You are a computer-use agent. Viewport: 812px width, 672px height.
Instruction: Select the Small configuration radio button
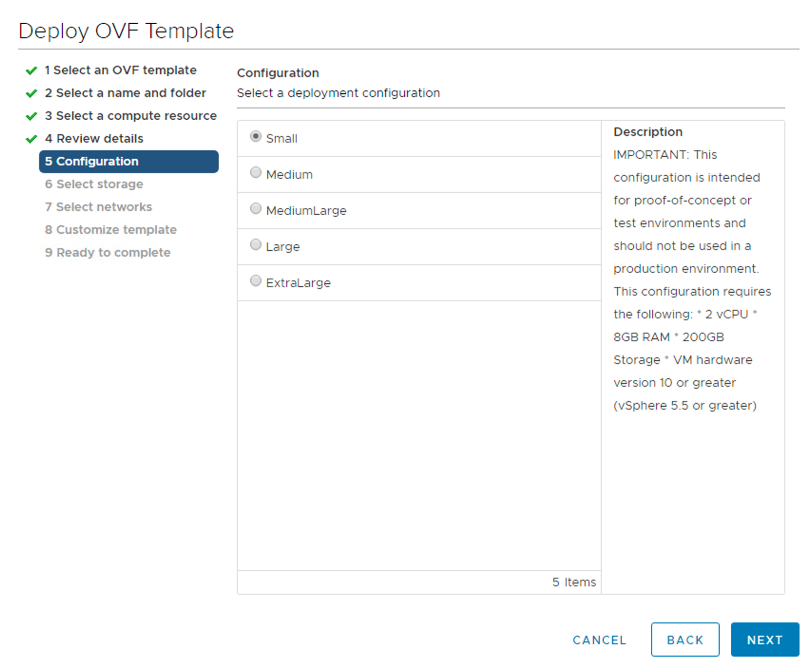(256, 136)
